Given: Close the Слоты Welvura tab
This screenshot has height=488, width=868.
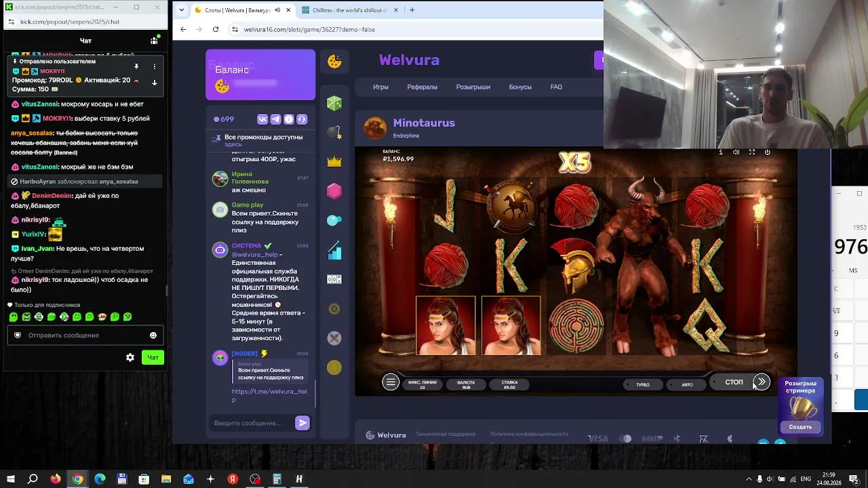Looking at the screenshot, I should coord(289,10).
